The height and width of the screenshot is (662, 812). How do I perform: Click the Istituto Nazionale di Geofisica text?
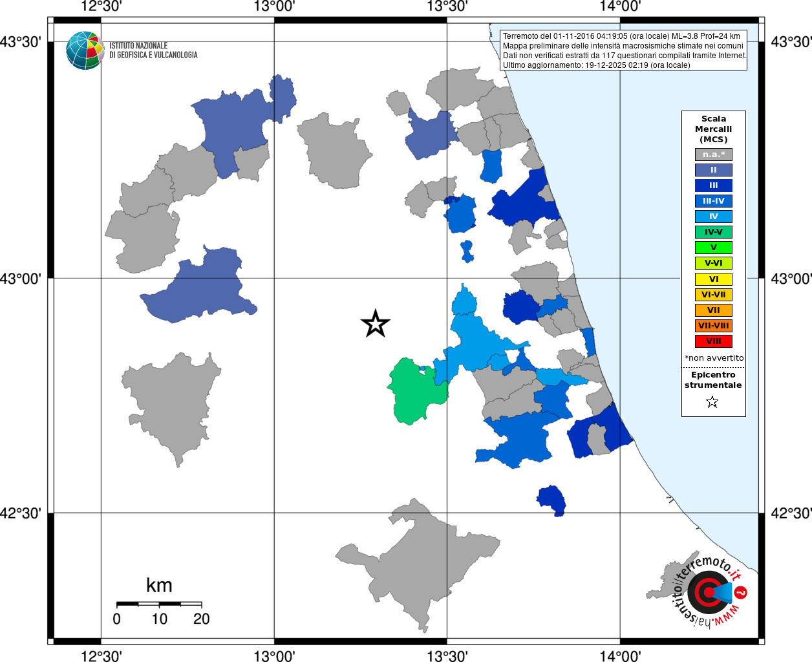click(153, 50)
